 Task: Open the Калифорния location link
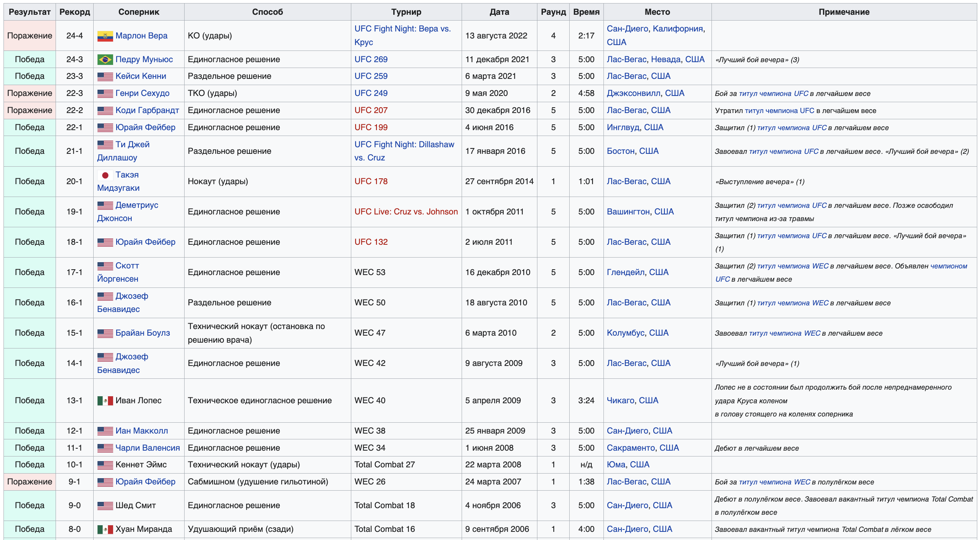coord(678,29)
